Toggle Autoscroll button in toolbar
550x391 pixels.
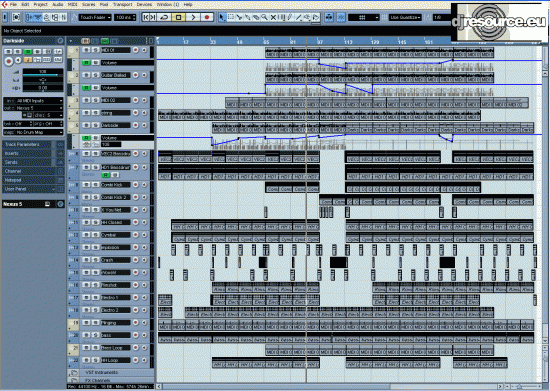pyautogui.click(x=329, y=17)
